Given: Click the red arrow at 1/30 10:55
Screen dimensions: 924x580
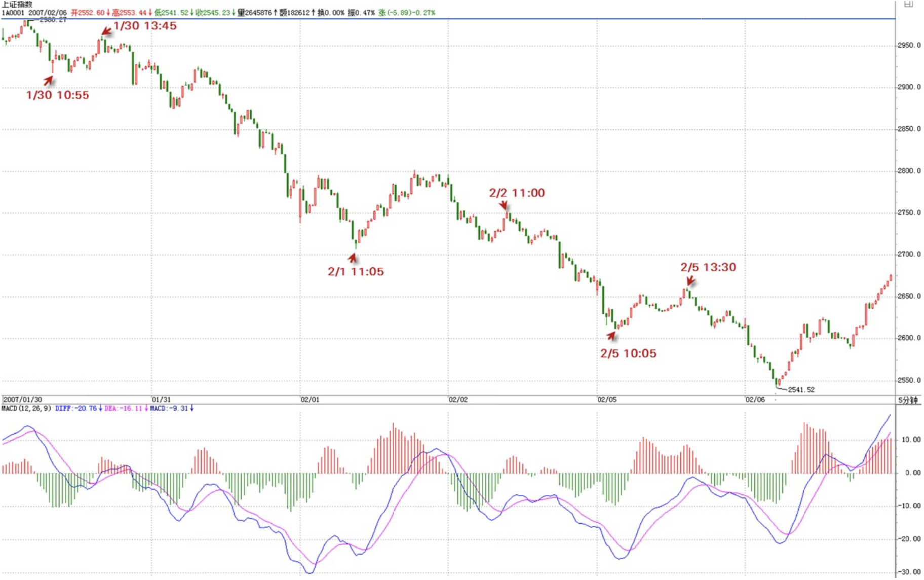Looking at the screenshot, I should coord(49,81).
